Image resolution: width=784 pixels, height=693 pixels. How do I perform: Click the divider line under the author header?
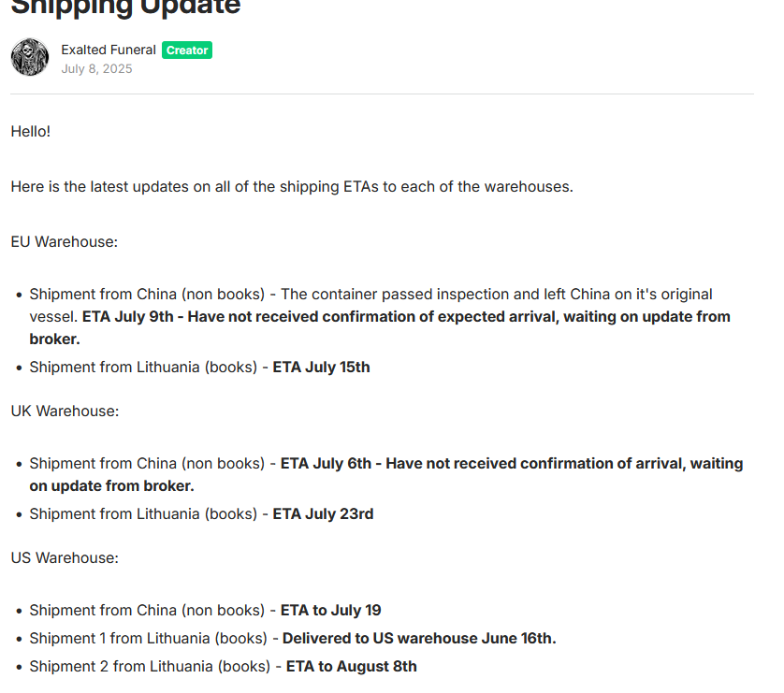click(x=382, y=94)
